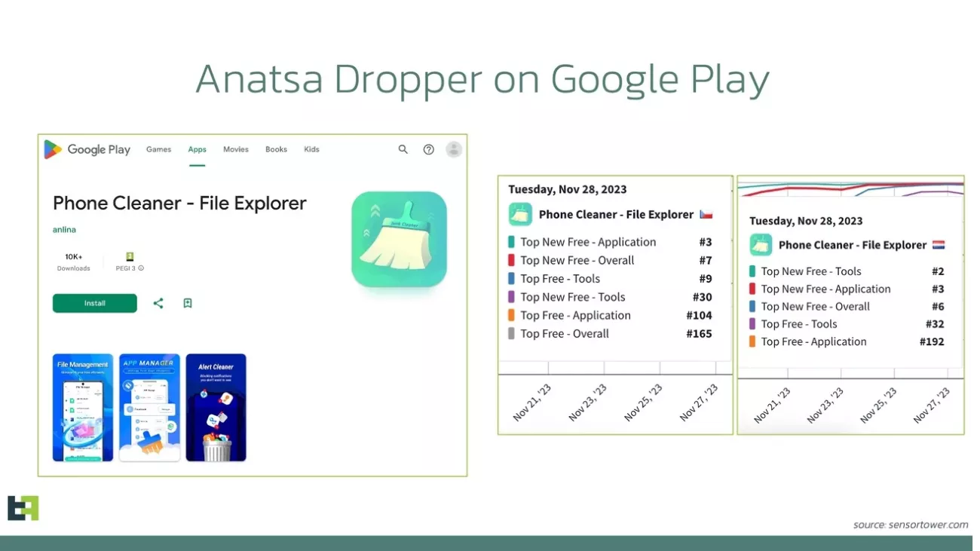This screenshot has height=551, width=980.
Task: Click the large Phone Cleaner app icon
Action: tap(399, 239)
